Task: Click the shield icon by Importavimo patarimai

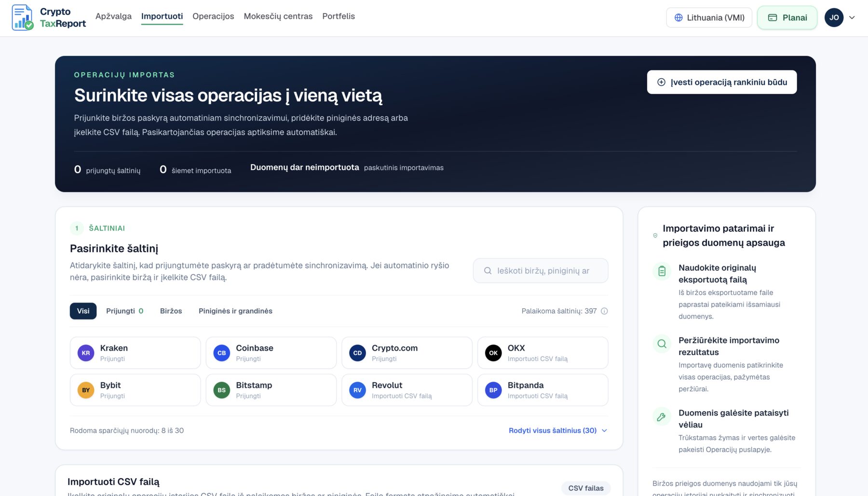Action: coord(655,235)
